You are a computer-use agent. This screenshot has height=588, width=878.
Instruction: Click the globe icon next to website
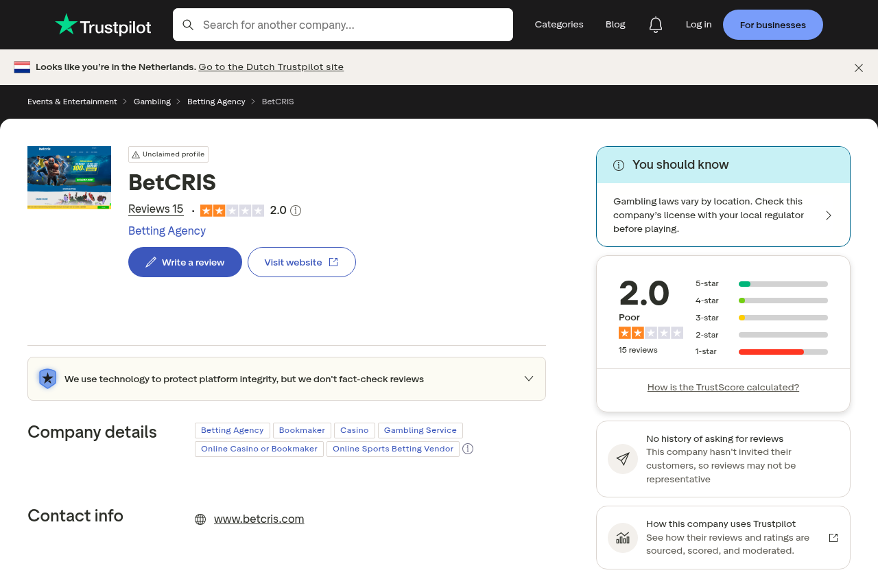coord(200,519)
